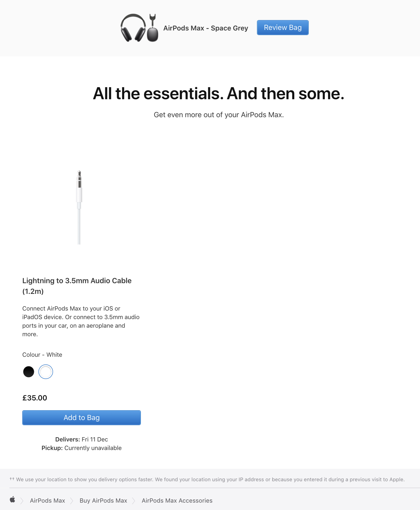Click the Smart Case image beside the headphones

pos(153,28)
